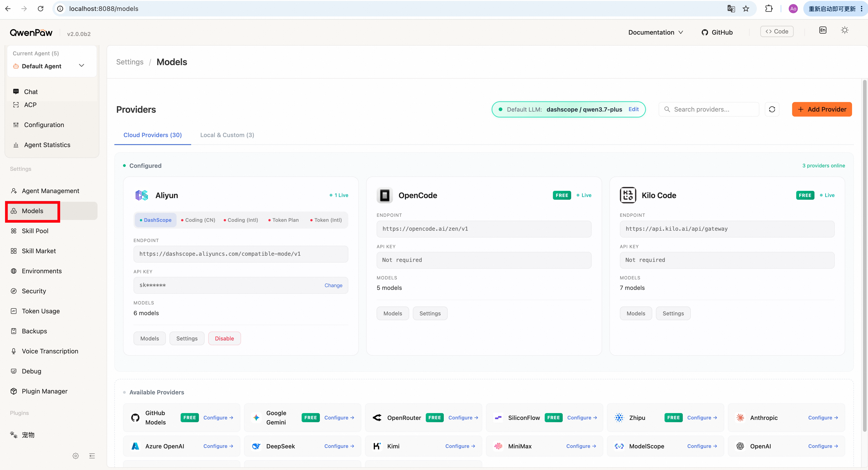Open Models for the OpenCode provider
Viewport: 868px width, 470px height.
pyautogui.click(x=393, y=313)
